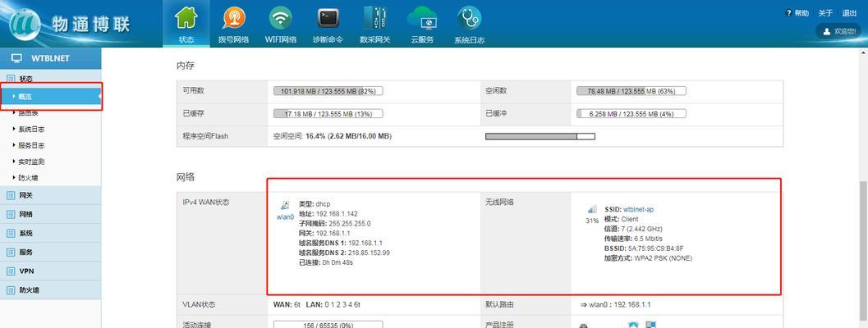Click the 类型 dhcp value
The width and height of the screenshot is (868, 328).
point(323,204)
